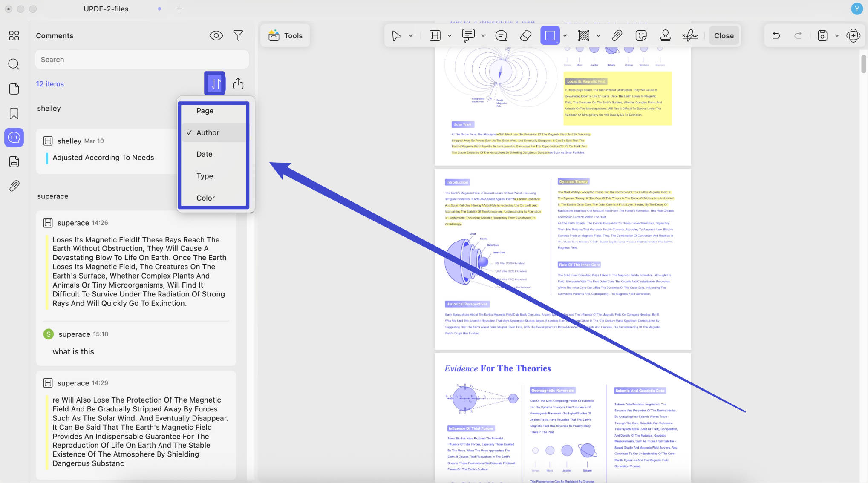Click the 12 items count label
This screenshot has height=483, width=868.
click(50, 84)
